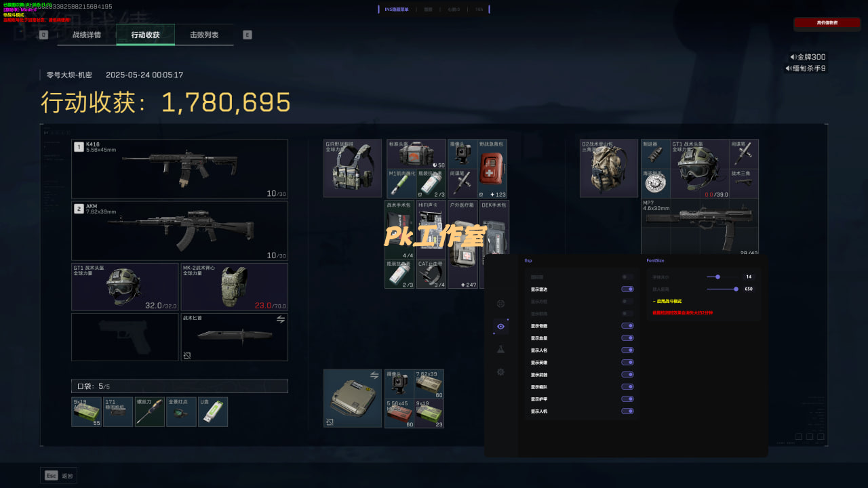Click the empty pistol slot
The width and height of the screenshot is (868, 488).
pyautogui.click(x=125, y=337)
